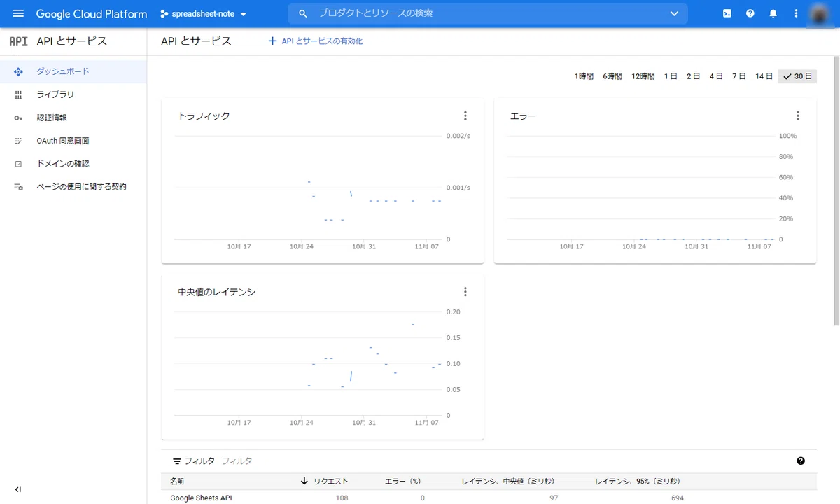840x504 pixels.
Task: Select the 6時間 time range
Action: point(612,76)
